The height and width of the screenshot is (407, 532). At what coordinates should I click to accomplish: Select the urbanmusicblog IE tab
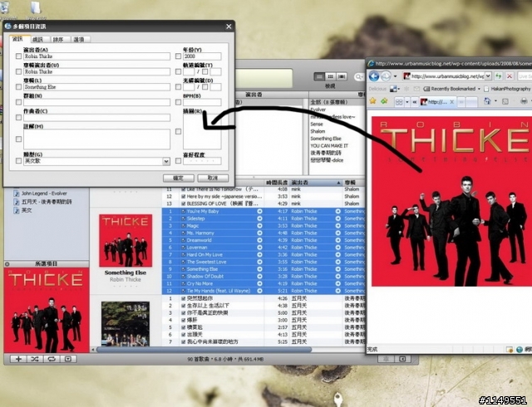[437, 101]
